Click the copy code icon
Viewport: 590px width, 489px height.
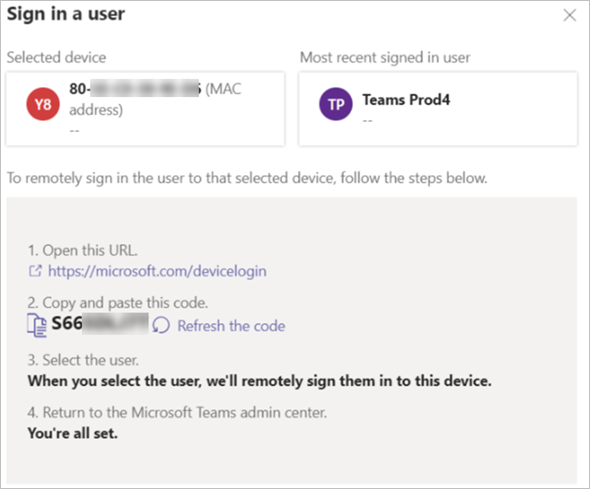pyautogui.click(x=37, y=325)
